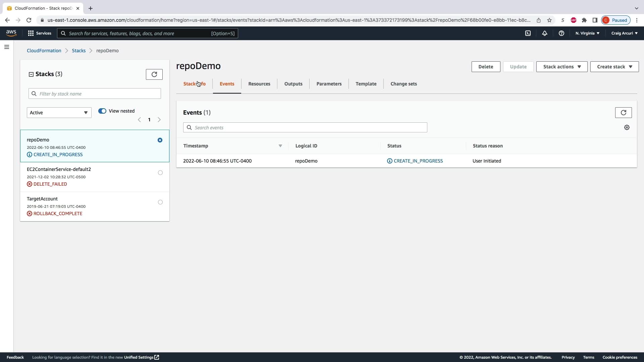Open the AWS CloudShell icon

[528, 33]
